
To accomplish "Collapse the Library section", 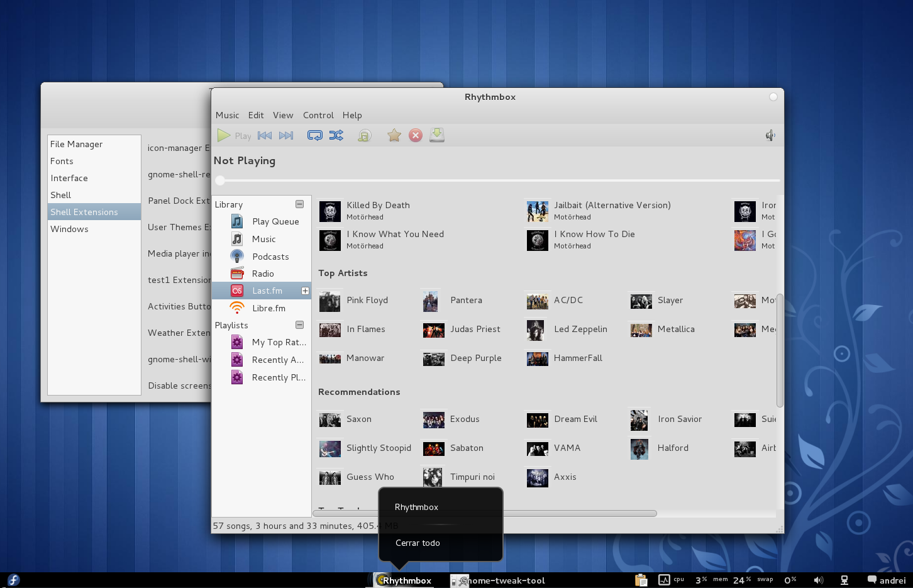I will (300, 204).
